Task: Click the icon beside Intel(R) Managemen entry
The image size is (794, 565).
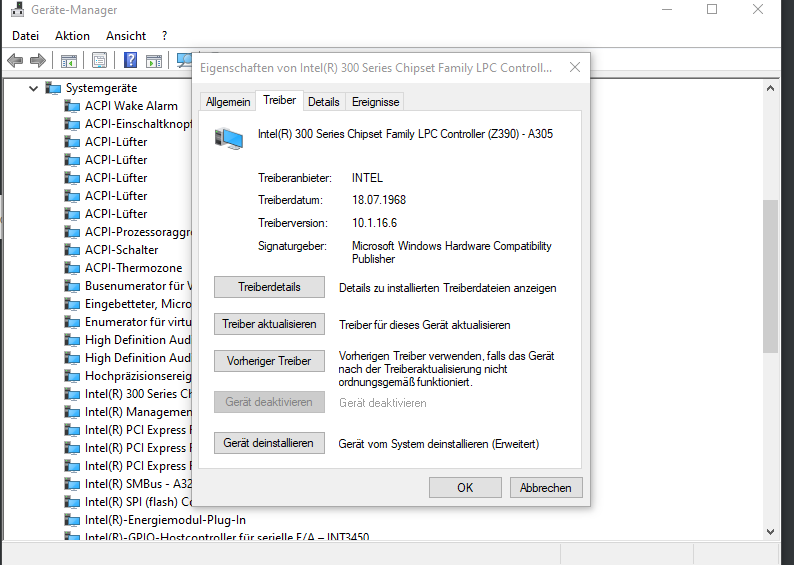Action: (72, 412)
